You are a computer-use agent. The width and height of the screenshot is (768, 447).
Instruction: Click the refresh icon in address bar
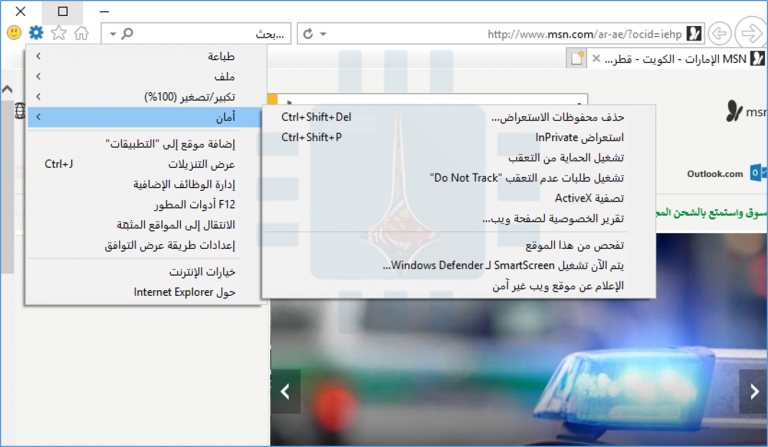pyautogui.click(x=308, y=34)
